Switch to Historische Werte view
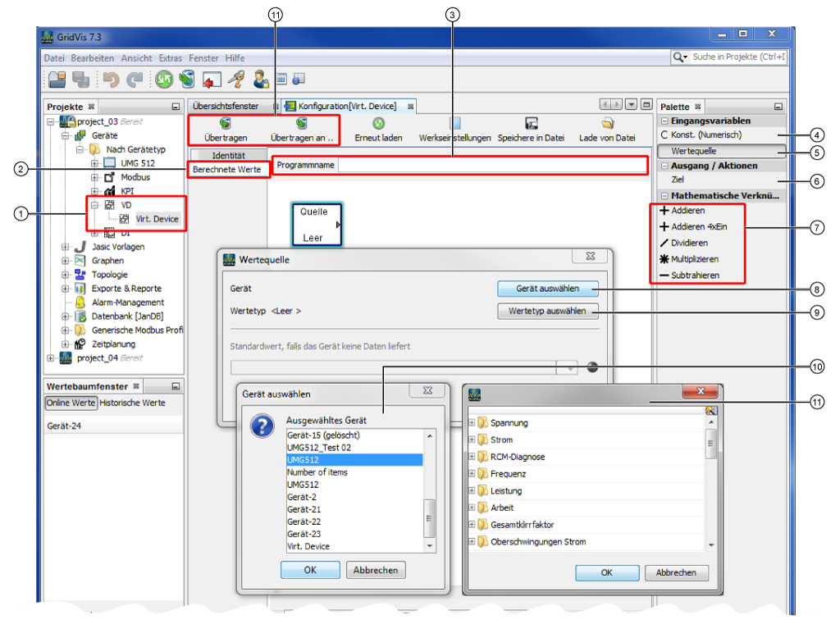Screen dimensions: 840x638 click(x=133, y=403)
